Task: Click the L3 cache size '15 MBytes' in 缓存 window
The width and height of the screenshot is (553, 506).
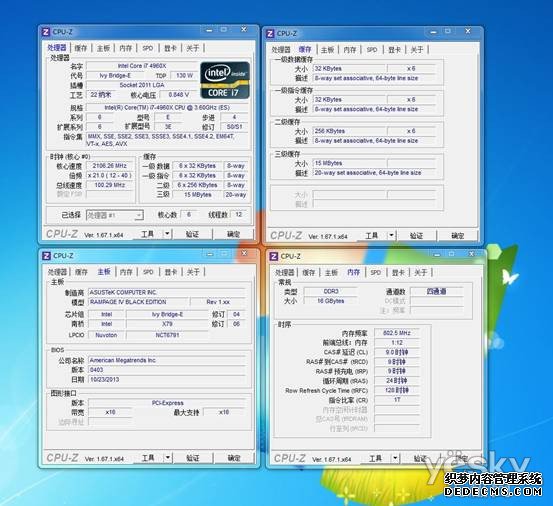Action: pos(349,163)
